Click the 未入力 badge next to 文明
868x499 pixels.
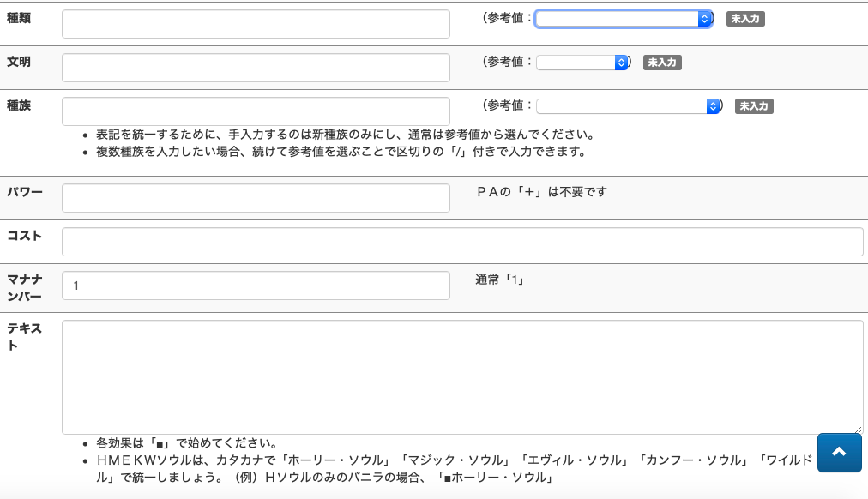coord(662,63)
